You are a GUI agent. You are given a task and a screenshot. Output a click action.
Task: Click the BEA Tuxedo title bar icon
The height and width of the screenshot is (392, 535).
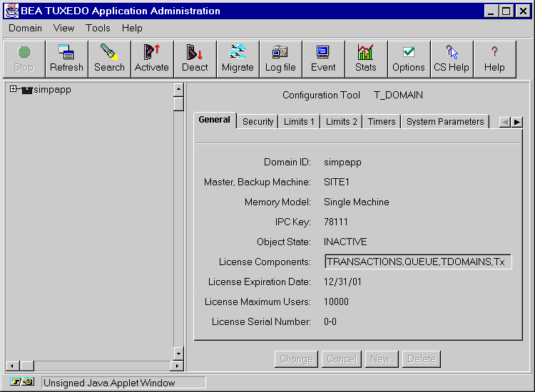(x=11, y=11)
